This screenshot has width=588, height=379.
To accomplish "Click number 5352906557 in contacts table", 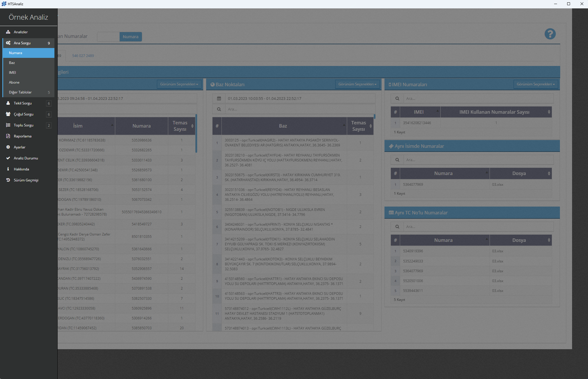I will (x=142, y=269).
